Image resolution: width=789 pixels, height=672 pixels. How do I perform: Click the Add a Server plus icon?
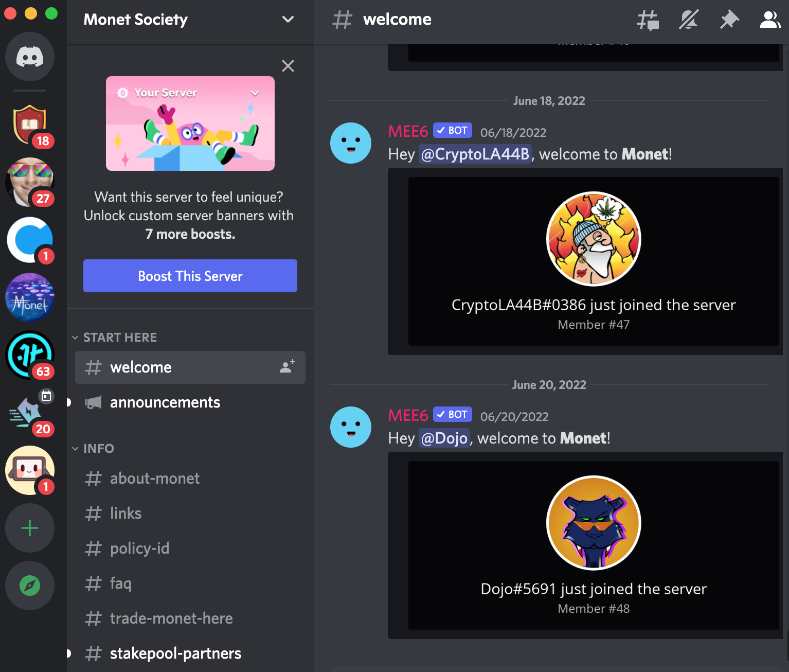pyautogui.click(x=30, y=528)
